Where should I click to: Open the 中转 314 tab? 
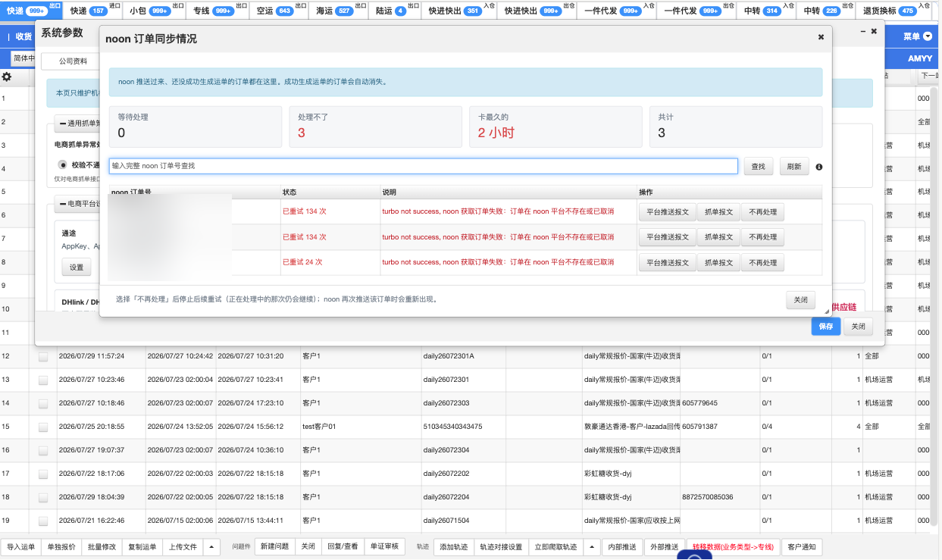tap(766, 11)
